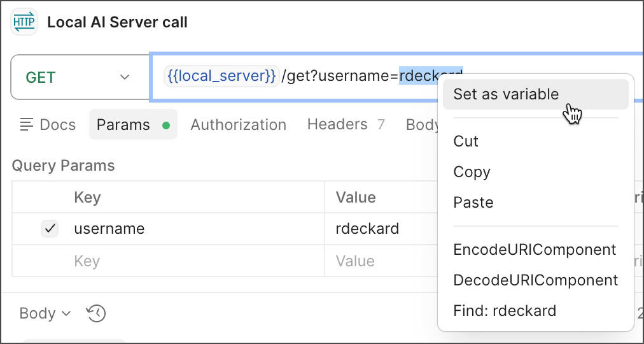Select Paste in the context menu
The image size is (644, 344).
pos(473,203)
